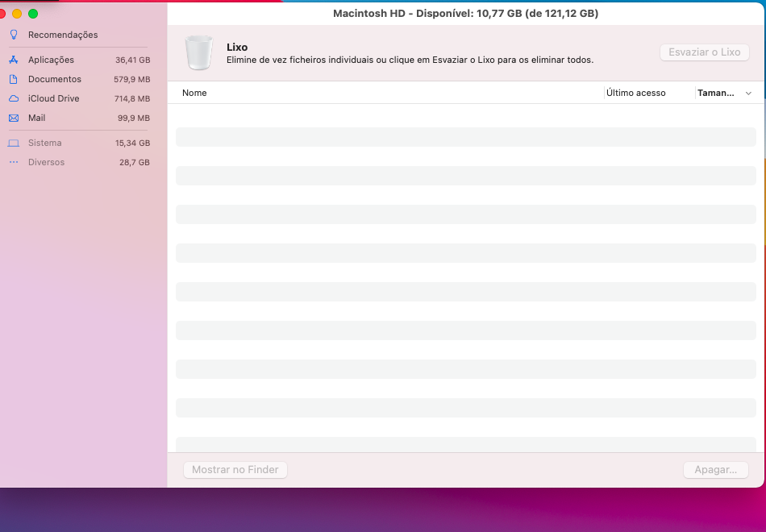This screenshot has height=532, width=766.
Task: Click the 714,8 MB iCloud size
Action: tap(132, 98)
